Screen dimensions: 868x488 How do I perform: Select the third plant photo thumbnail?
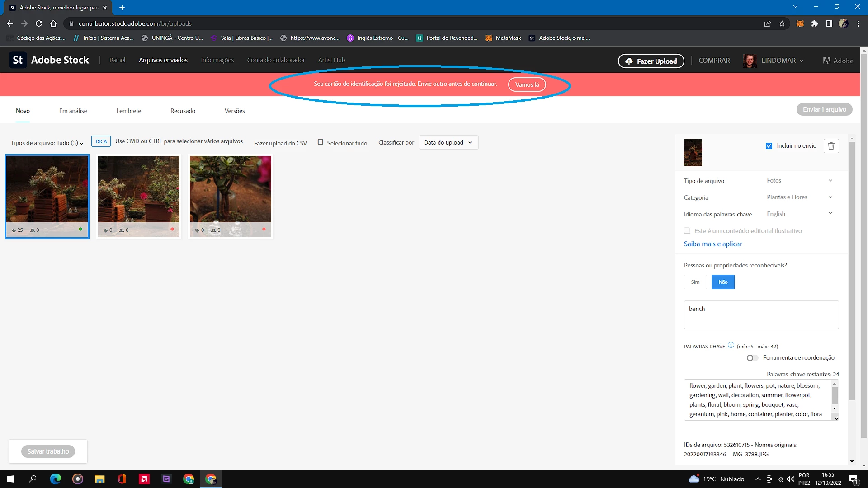point(230,190)
